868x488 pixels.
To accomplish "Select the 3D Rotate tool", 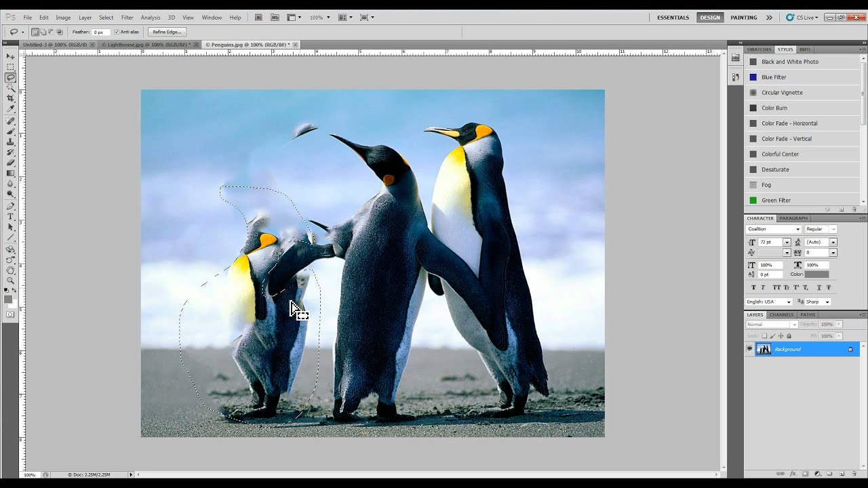I will [x=10, y=249].
